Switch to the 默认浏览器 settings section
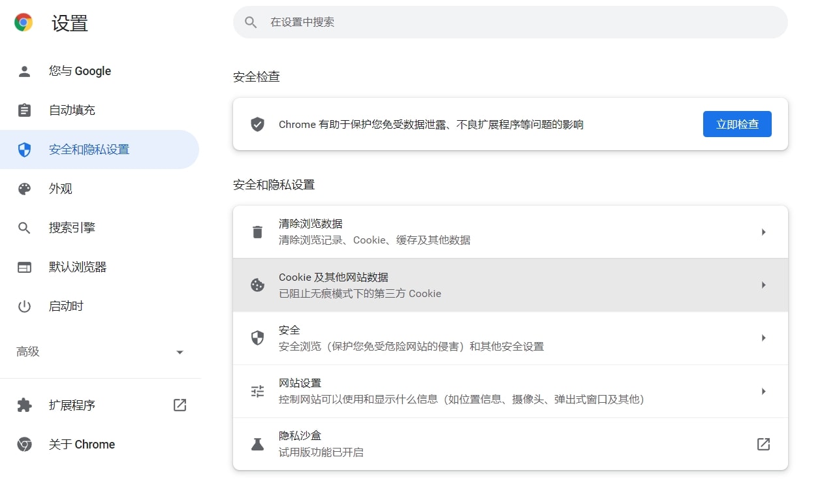 click(74, 266)
